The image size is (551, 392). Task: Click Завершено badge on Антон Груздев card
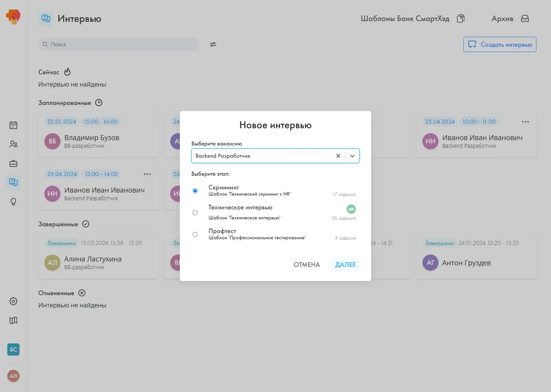tap(439, 243)
